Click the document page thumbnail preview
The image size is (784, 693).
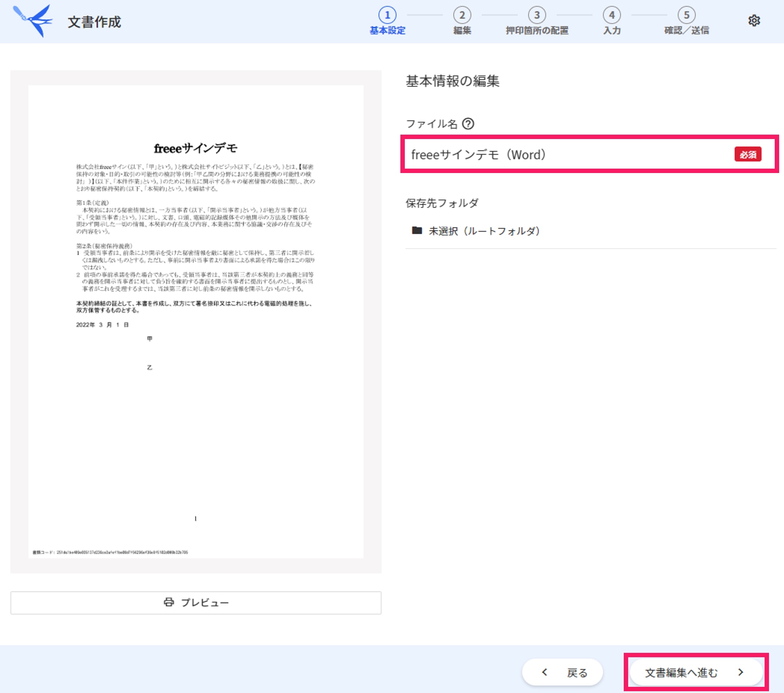[196, 322]
